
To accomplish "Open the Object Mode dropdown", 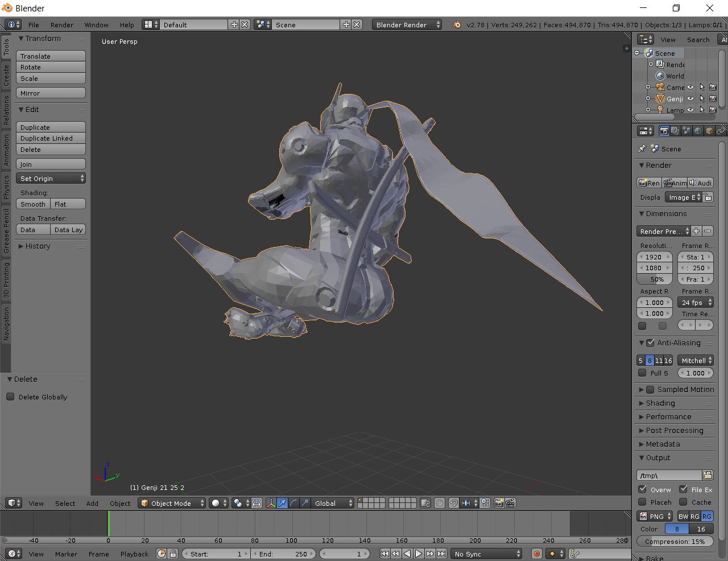I will point(172,503).
